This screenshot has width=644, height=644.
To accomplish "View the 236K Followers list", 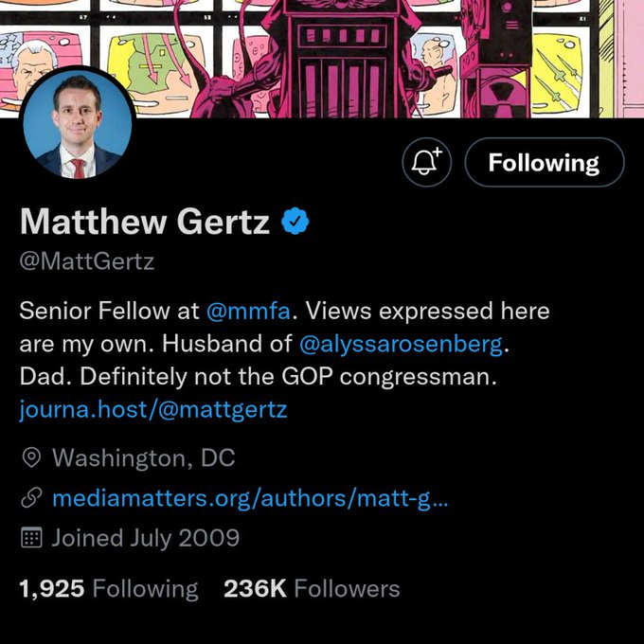I will coord(312,588).
